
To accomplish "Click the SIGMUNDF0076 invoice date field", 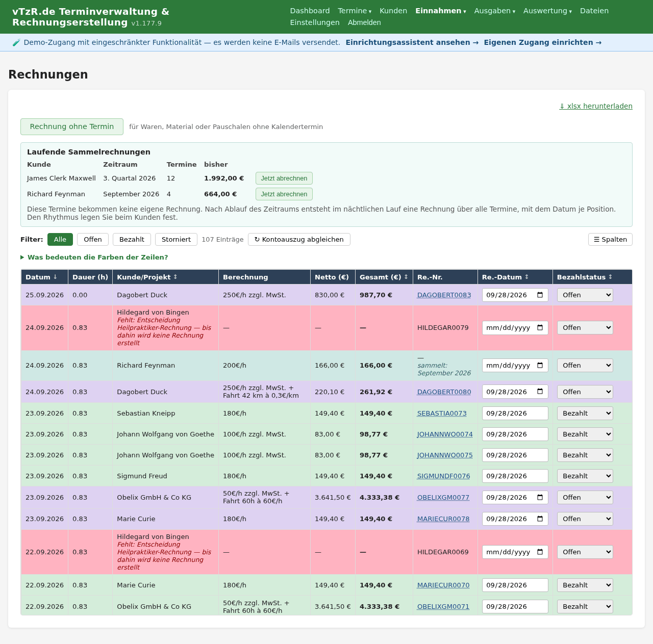I will click(x=515, y=476).
